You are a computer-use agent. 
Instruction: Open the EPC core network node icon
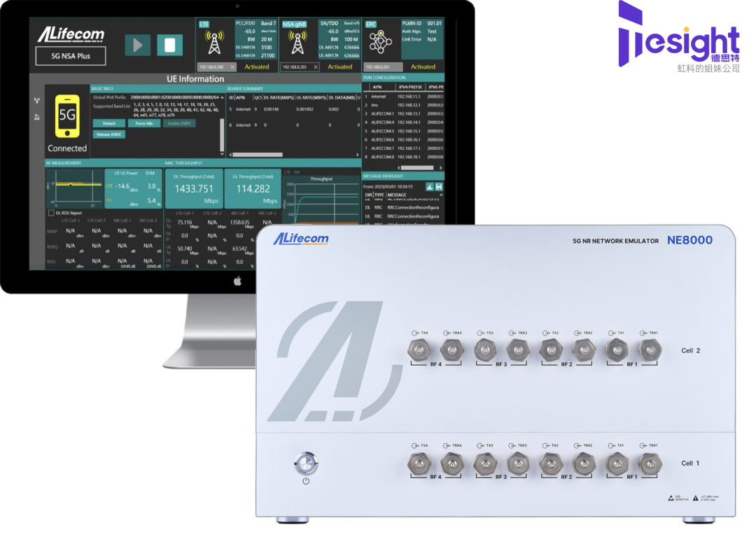pos(380,42)
